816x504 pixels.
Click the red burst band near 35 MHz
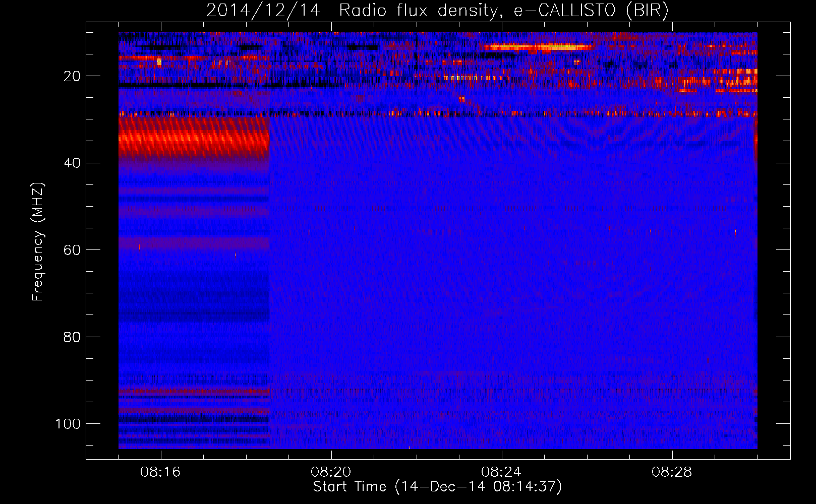pos(194,138)
